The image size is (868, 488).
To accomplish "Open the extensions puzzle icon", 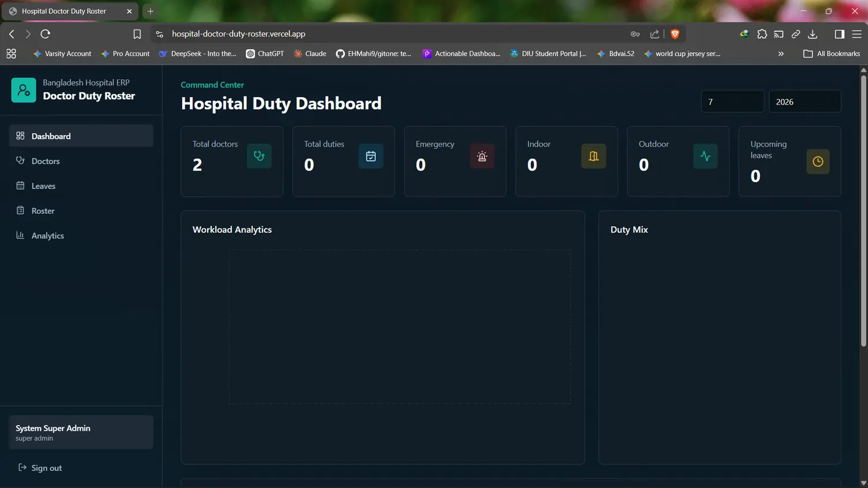I will pyautogui.click(x=762, y=34).
